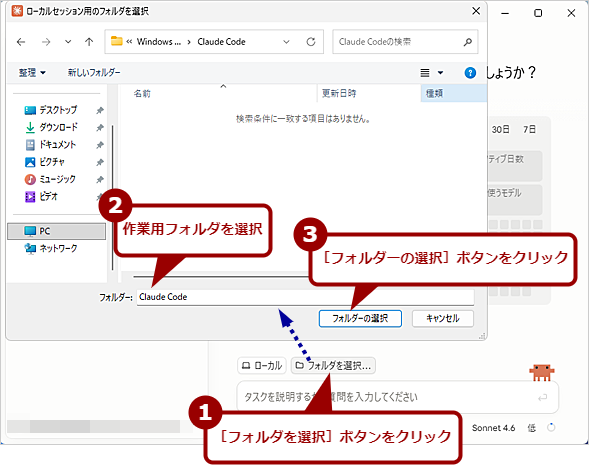Viewport: 589px width, 465px height.
Task: Select the 7日 tab in Claude window
Action: pyautogui.click(x=529, y=130)
